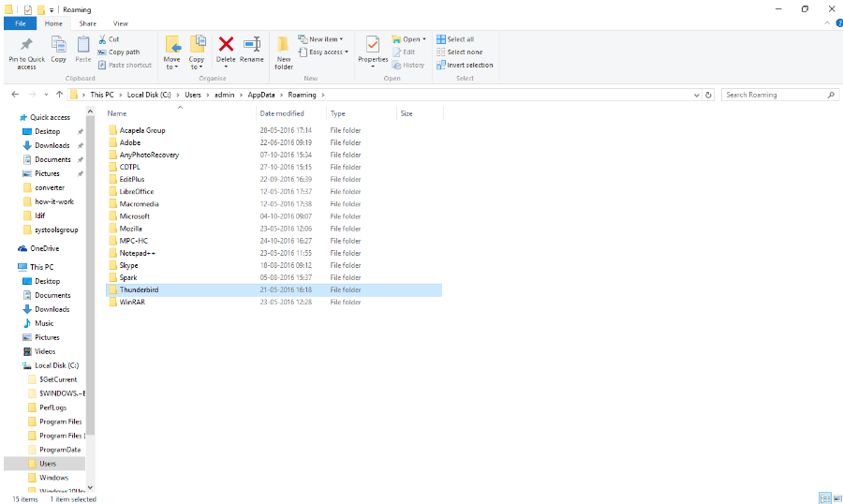Click the History ribbon command
Image resolution: width=843 pixels, height=504 pixels.
[x=408, y=65]
